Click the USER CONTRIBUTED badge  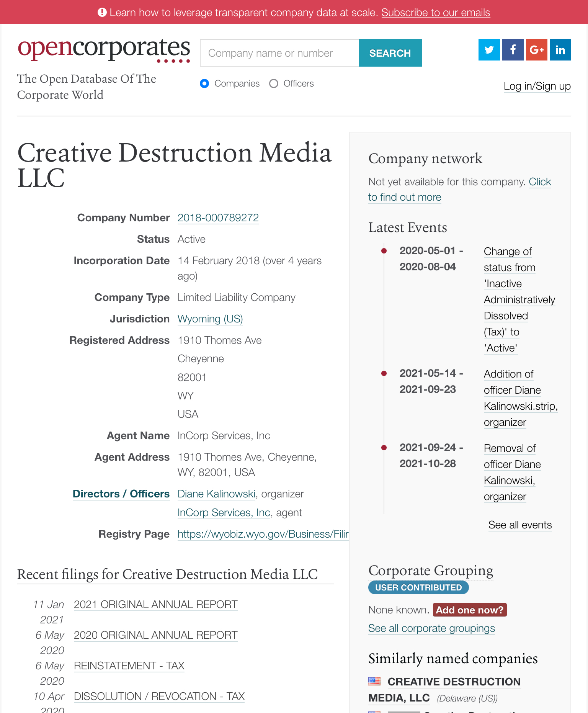click(418, 587)
